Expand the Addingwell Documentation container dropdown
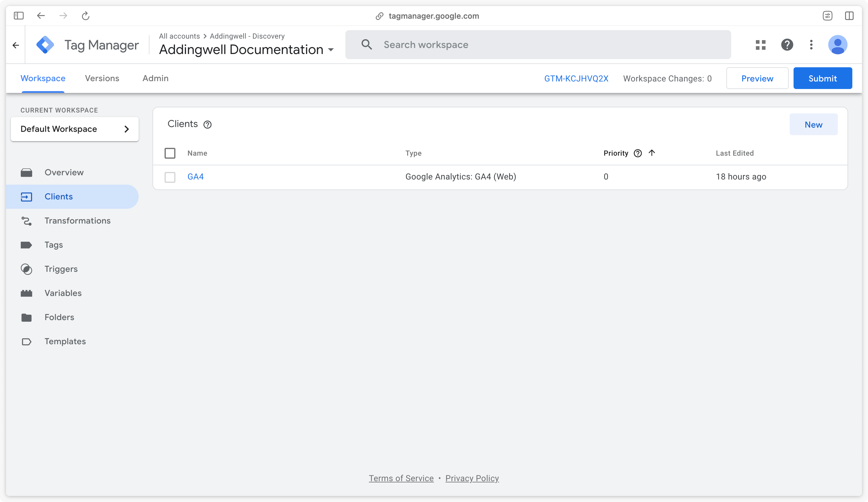Image resolution: width=868 pixels, height=502 pixels. [x=246, y=50]
